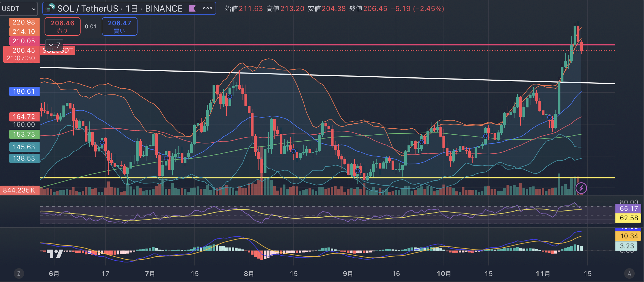Click the 10月 label on time axis
Screen dimensions: 644x282
tap(444, 273)
